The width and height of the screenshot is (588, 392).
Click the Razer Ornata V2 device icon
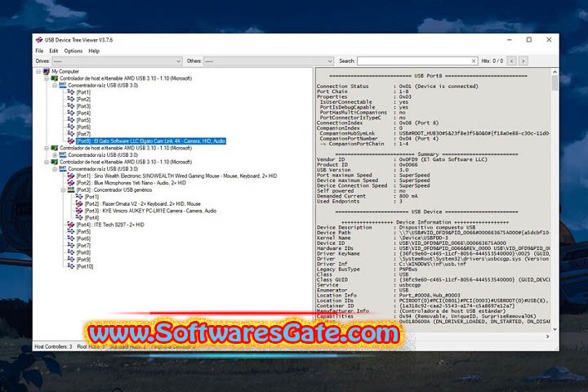(x=79, y=203)
